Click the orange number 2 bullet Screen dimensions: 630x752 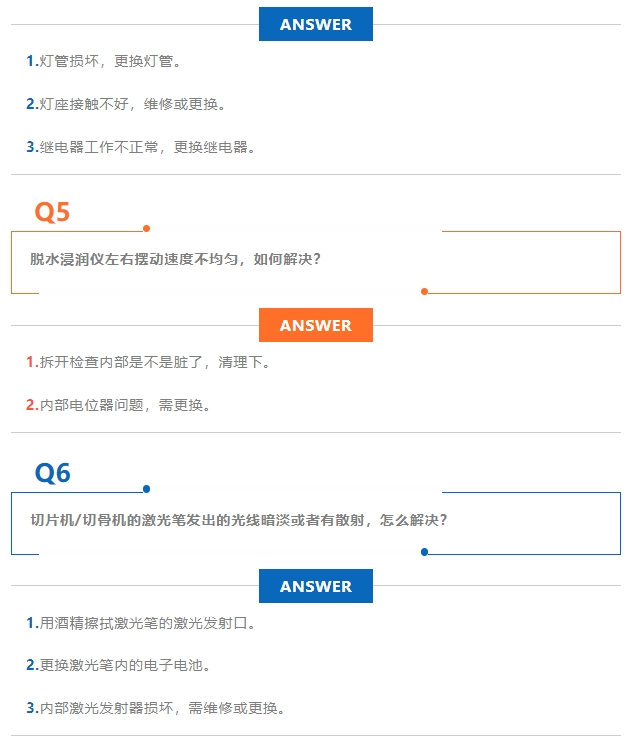31,405
